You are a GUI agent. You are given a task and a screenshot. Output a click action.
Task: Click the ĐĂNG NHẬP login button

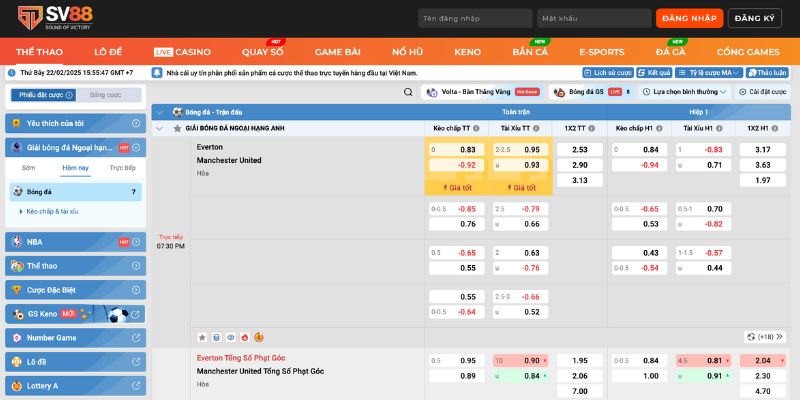pos(689,18)
